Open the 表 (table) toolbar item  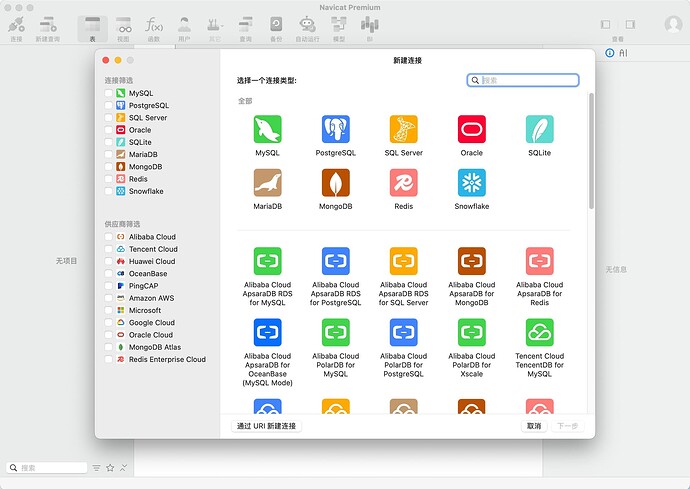(x=92, y=29)
